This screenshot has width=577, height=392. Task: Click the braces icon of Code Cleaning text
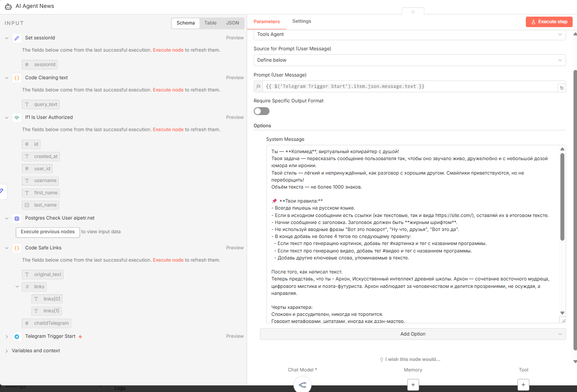17,78
